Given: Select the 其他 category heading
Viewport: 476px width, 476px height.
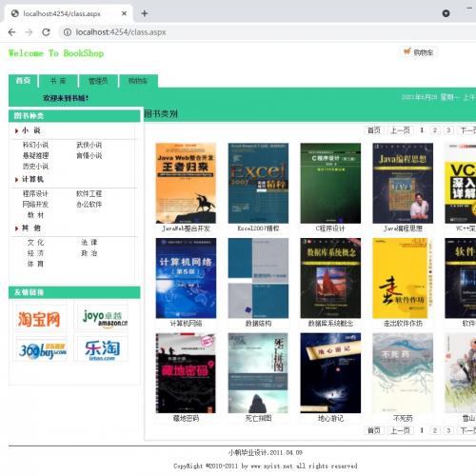Looking at the screenshot, I should pos(30,228).
